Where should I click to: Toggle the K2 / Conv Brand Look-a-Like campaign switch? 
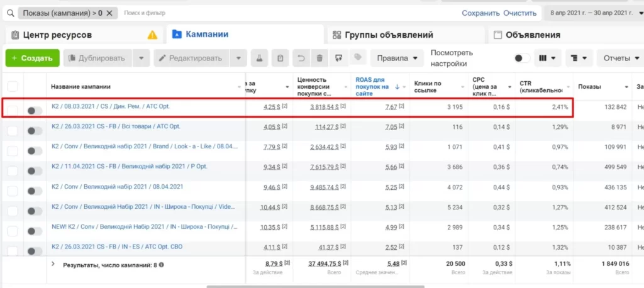tap(35, 151)
